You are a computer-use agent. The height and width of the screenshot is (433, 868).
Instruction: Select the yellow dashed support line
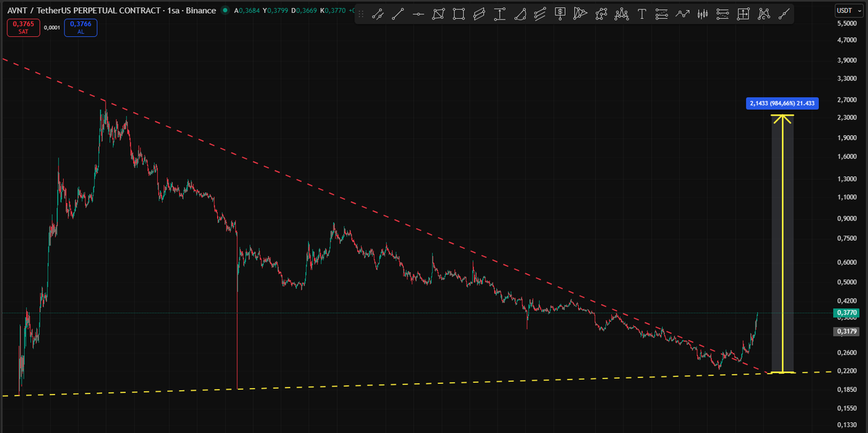pos(416,384)
